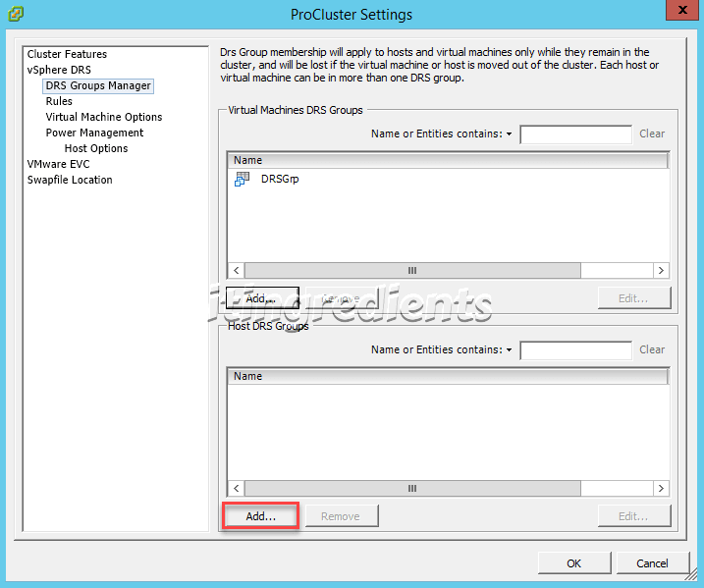Select Cluster Features in the tree
The width and height of the screenshot is (704, 588).
[x=67, y=54]
